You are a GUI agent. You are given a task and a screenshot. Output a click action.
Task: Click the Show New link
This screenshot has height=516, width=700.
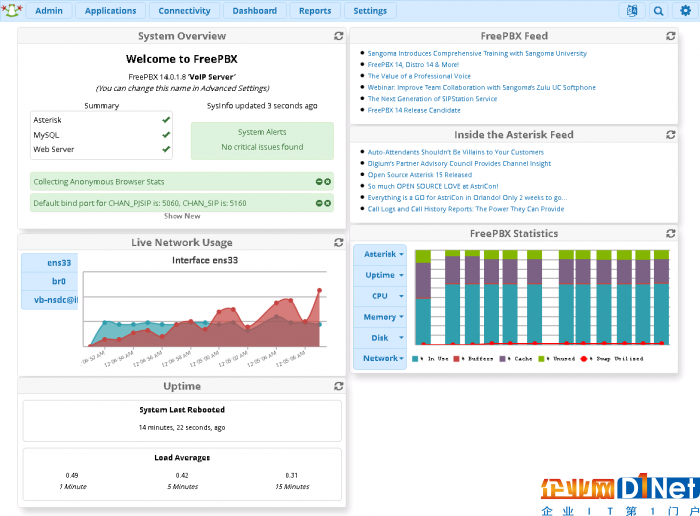[x=182, y=216]
